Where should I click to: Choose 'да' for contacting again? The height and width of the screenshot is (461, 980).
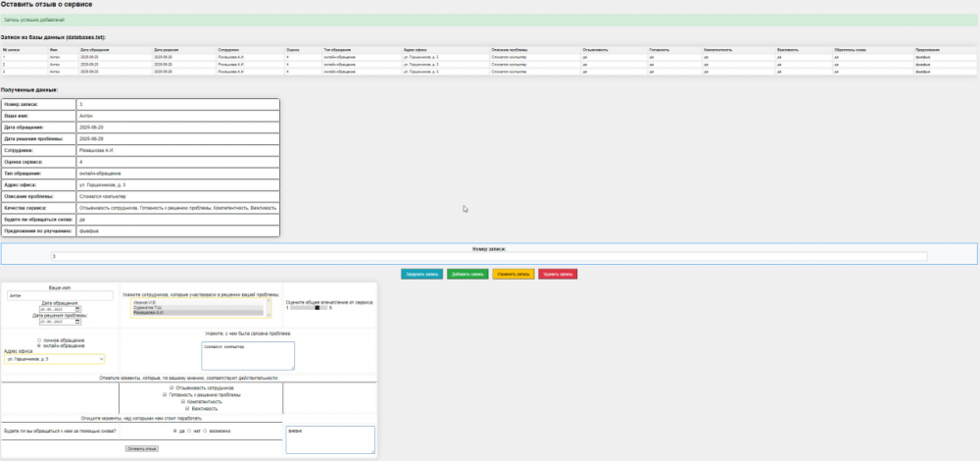pos(175,431)
